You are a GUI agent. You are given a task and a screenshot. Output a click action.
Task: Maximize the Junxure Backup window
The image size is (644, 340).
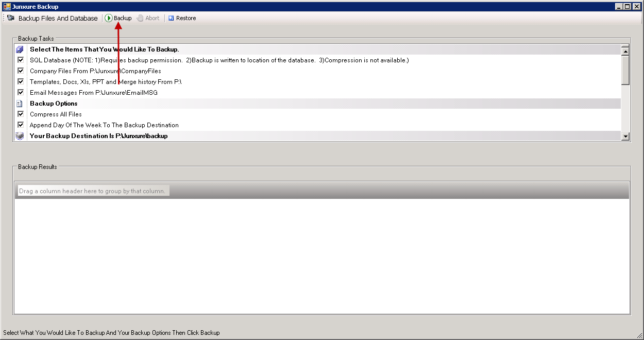click(627, 7)
